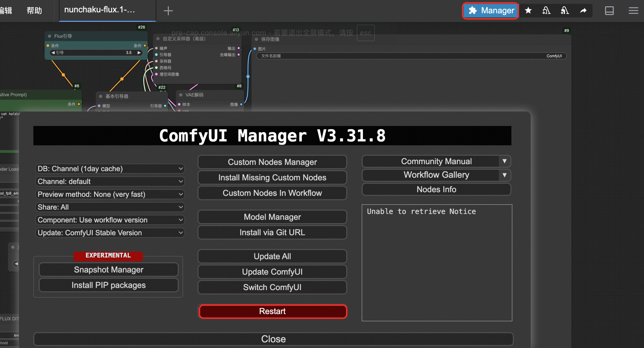This screenshot has width=644, height=348.
Task: Open the hamburger menu icon
Action: pos(633,11)
